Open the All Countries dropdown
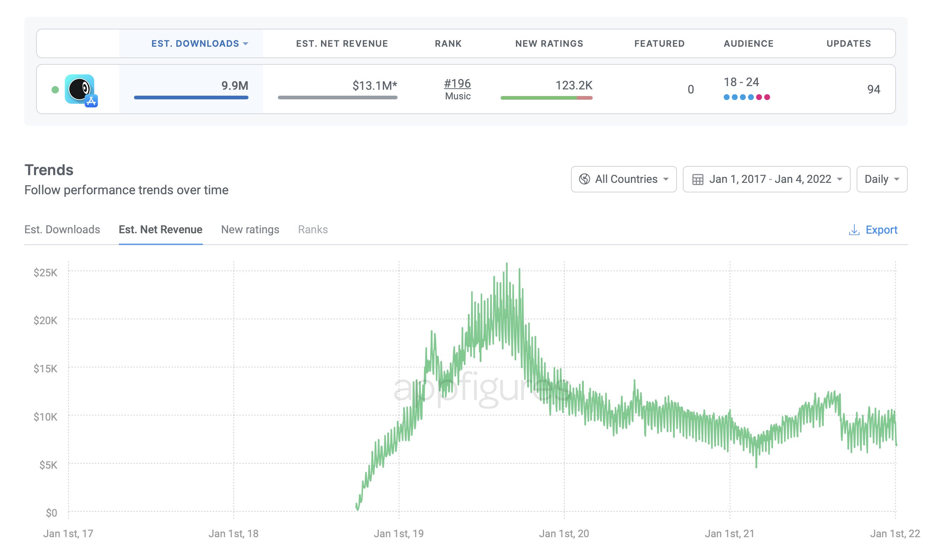The height and width of the screenshot is (560, 935). pos(624,179)
